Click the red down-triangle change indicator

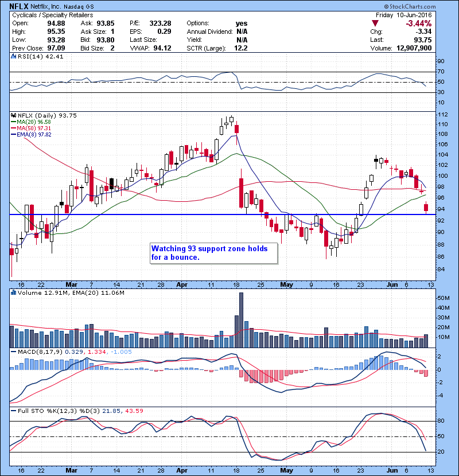[375, 24]
